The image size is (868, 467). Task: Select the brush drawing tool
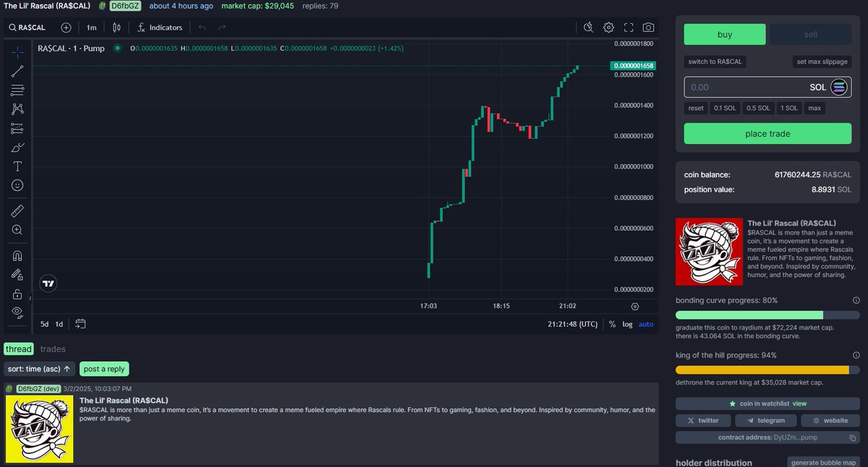(17, 148)
